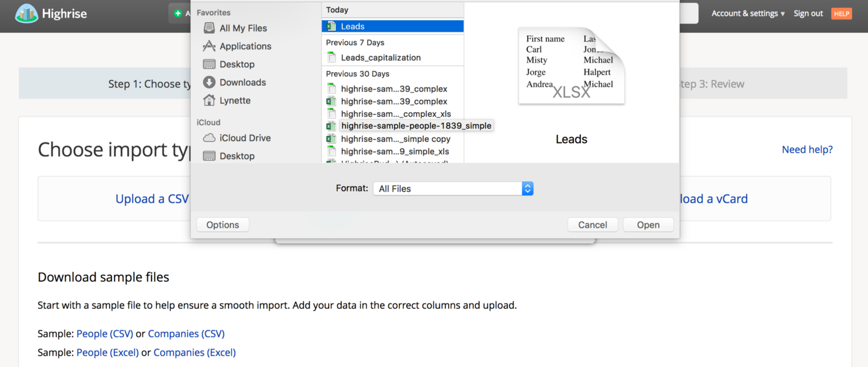Click the highrise-sam...9_simple_xls file icon
Screen dimensions: 868x367
tap(331, 151)
